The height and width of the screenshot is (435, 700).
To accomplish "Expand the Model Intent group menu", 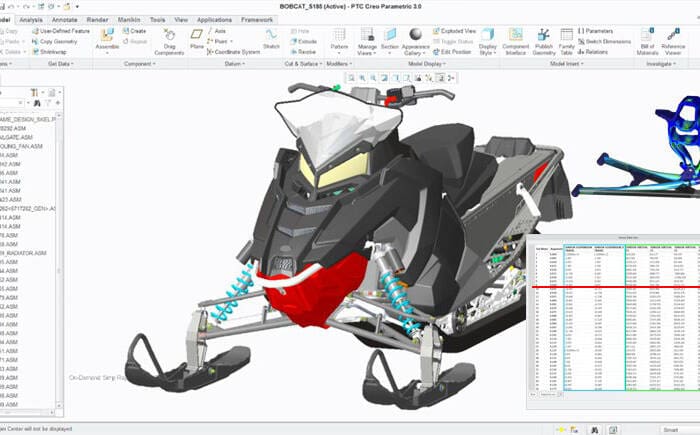I will point(566,64).
